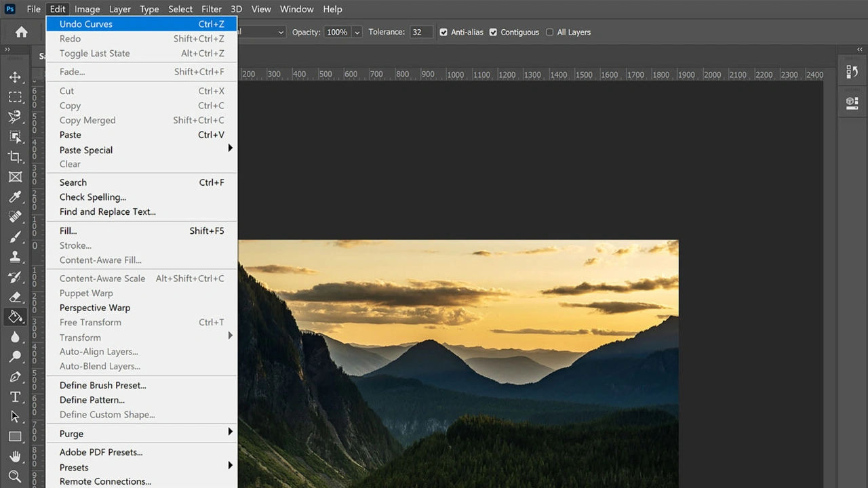Open the Filter menu
868x488 pixels.
click(211, 9)
